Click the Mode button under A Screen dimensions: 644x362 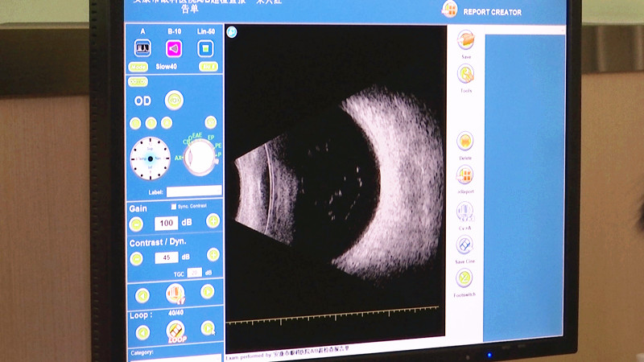[140, 67]
